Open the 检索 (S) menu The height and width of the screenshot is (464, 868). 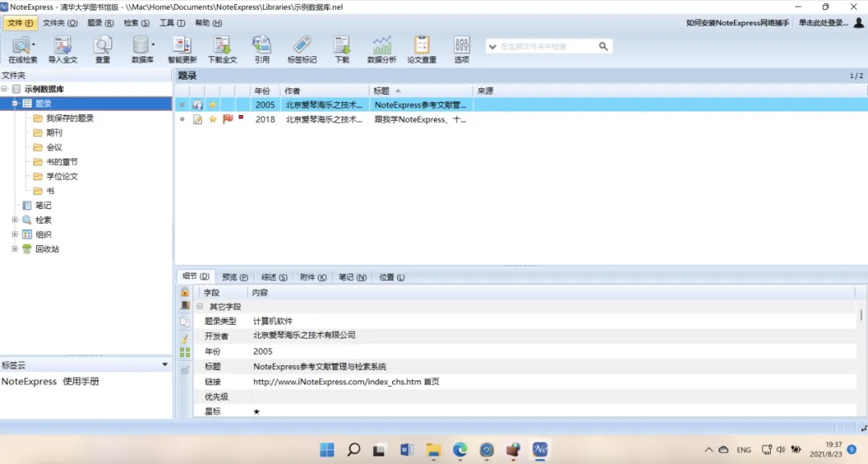coord(136,23)
